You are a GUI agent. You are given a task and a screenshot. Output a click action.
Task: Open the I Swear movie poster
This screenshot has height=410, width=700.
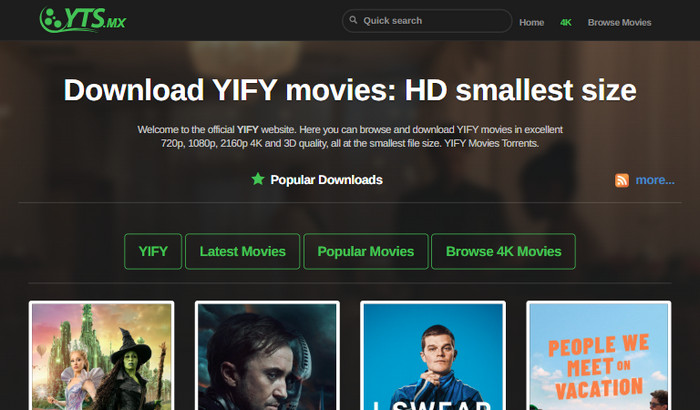[x=433, y=356]
